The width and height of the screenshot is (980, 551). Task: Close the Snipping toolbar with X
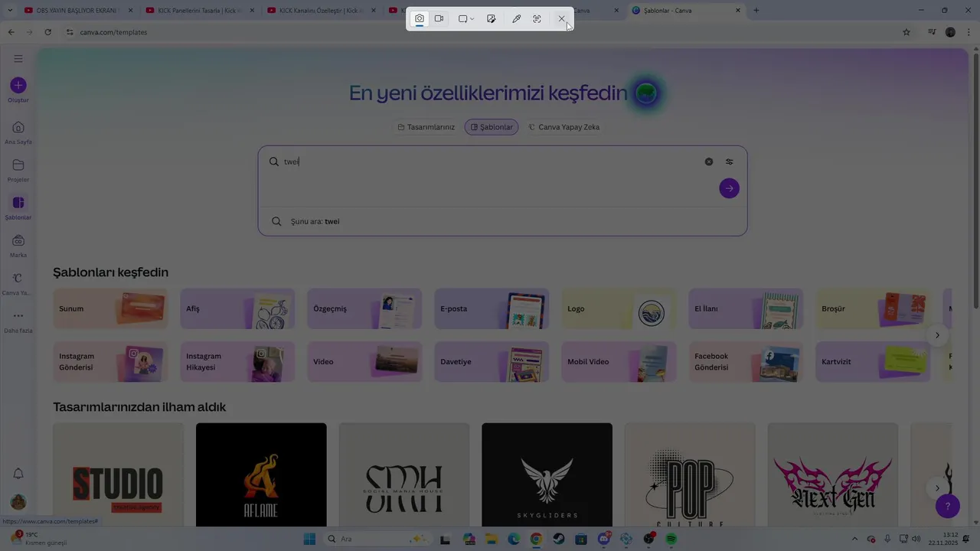coord(561,18)
